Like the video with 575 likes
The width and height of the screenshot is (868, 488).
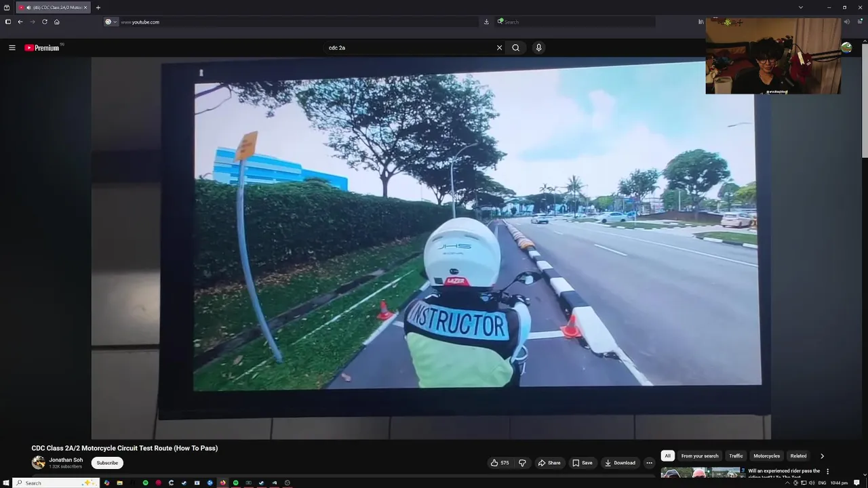tap(500, 463)
